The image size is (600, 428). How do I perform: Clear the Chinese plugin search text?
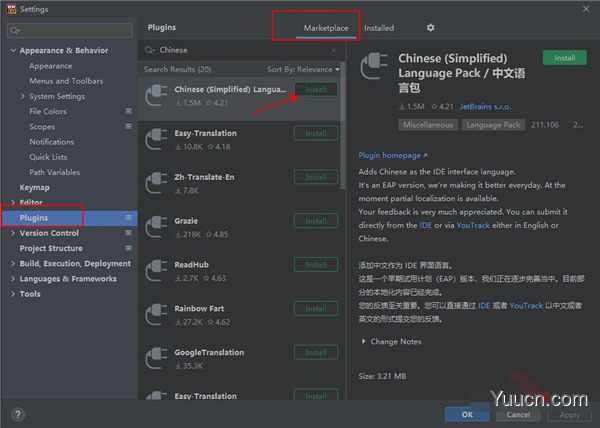334,50
